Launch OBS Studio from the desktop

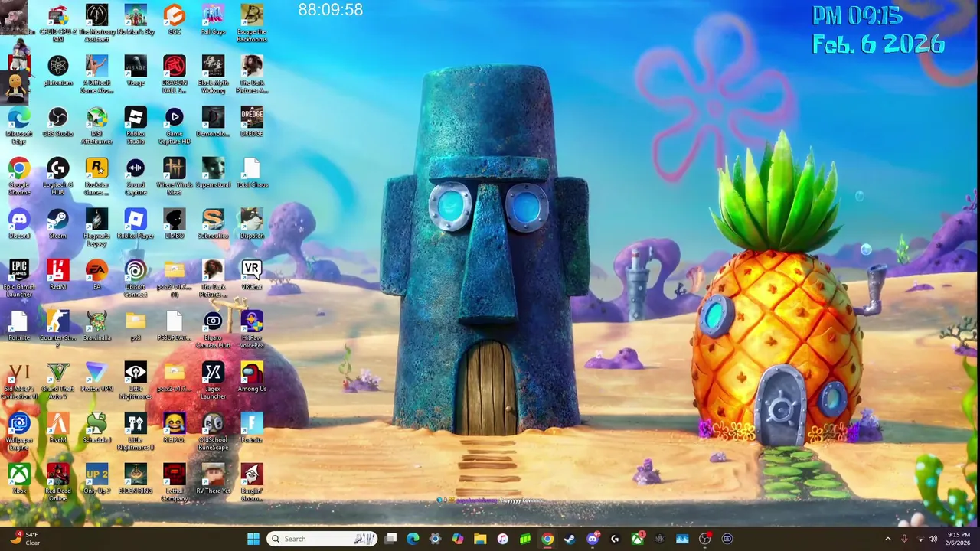(x=58, y=122)
